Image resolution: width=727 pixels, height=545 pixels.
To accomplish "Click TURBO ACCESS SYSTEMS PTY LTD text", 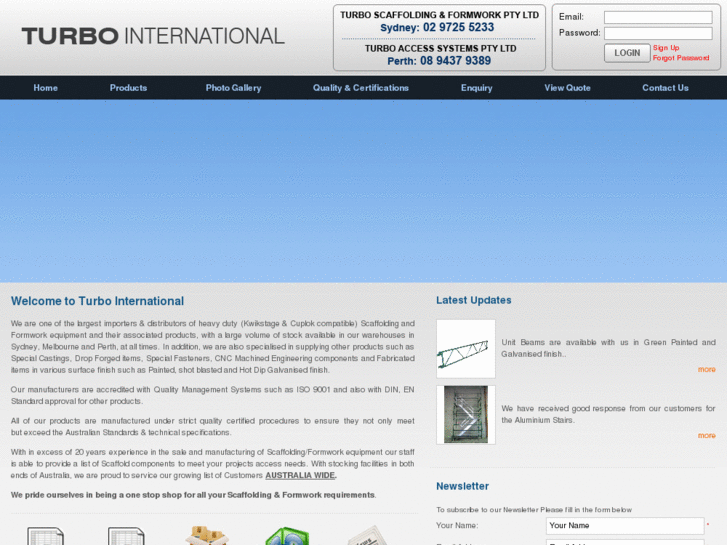I will (440, 48).
